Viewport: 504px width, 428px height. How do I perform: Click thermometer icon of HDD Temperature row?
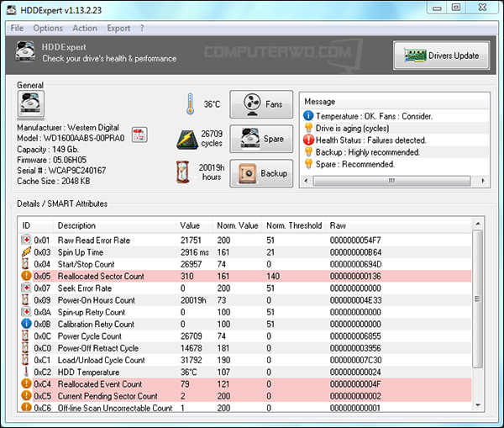[x=26, y=372]
